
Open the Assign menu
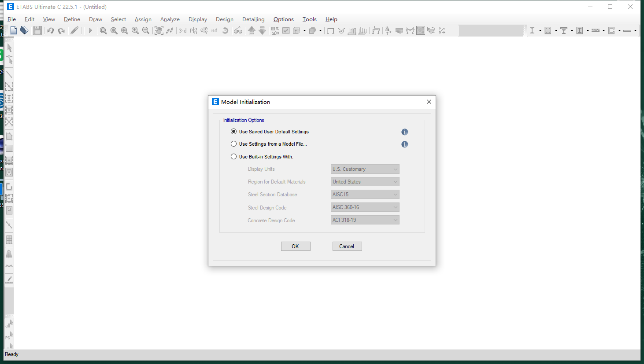(143, 19)
